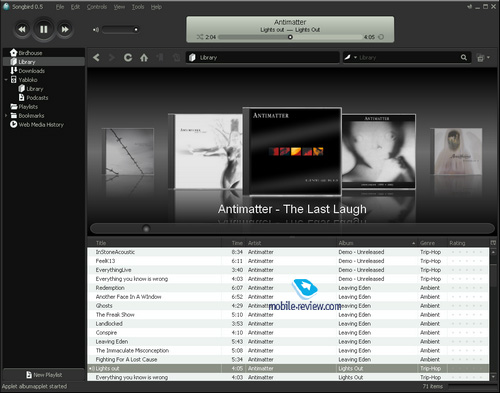Mute using the volume speaker icon

(96, 30)
